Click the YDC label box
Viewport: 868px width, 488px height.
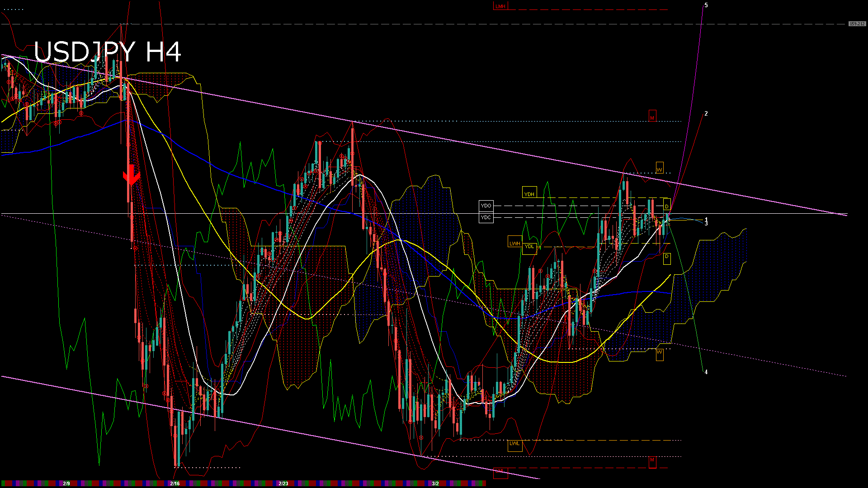point(486,218)
